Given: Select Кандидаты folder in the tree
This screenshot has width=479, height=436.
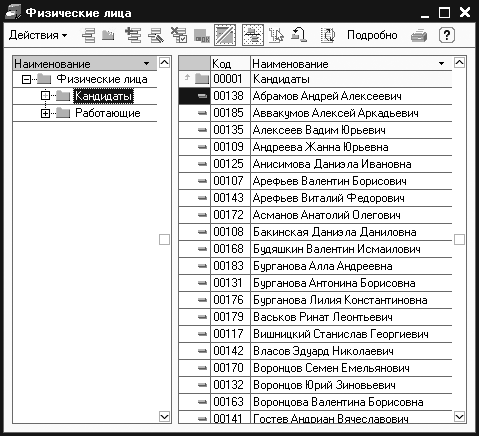Looking at the screenshot, I should (x=103, y=96).
